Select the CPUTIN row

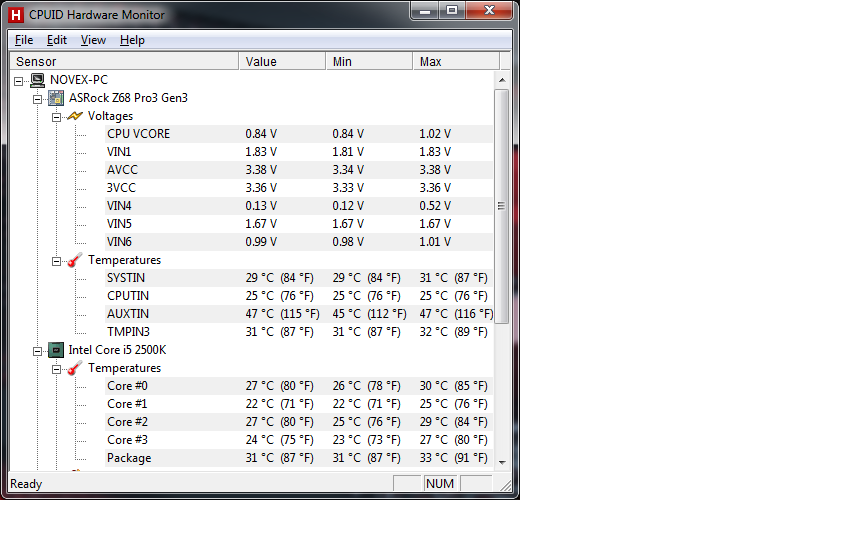pos(299,296)
